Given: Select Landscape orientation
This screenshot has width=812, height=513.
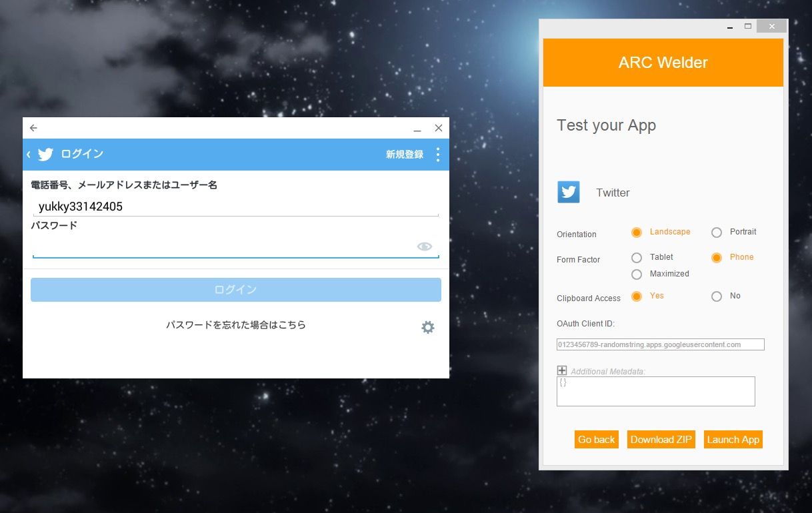Looking at the screenshot, I should [637, 233].
